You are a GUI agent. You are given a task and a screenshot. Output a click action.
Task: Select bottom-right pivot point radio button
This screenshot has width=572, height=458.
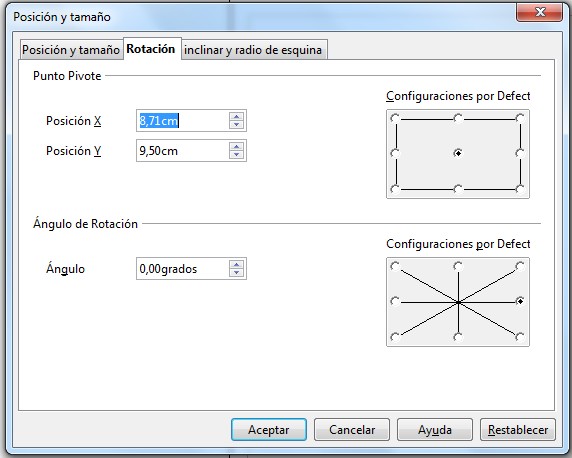(x=520, y=189)
